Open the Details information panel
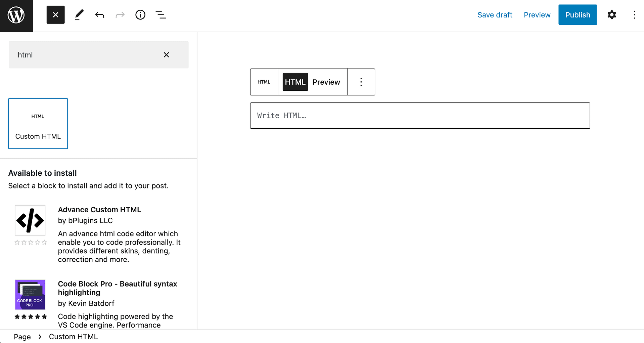The image size is (644, 343). click(x=140, y=14)
